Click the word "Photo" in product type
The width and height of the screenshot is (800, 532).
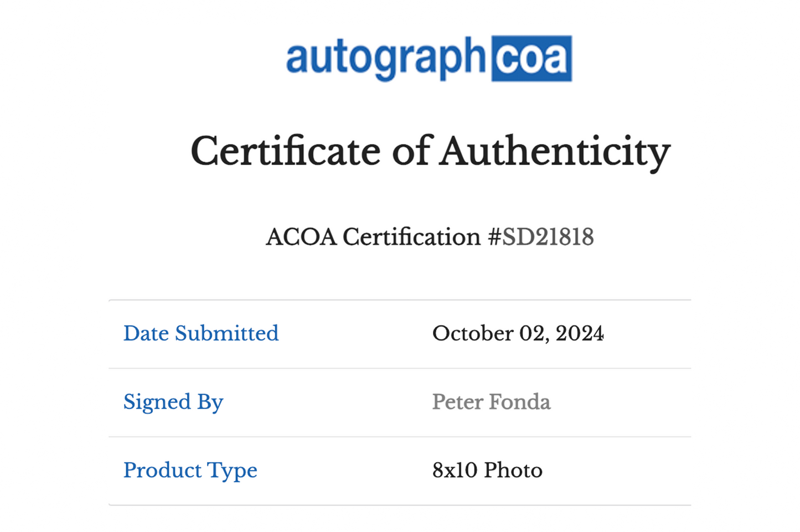513,470
